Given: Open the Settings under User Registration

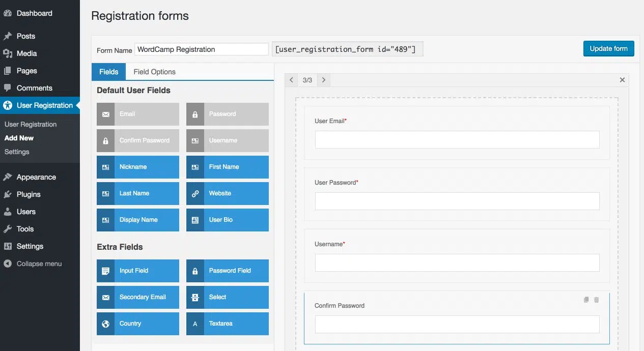Looking at the screenshot, I should [x=16, y=152].
